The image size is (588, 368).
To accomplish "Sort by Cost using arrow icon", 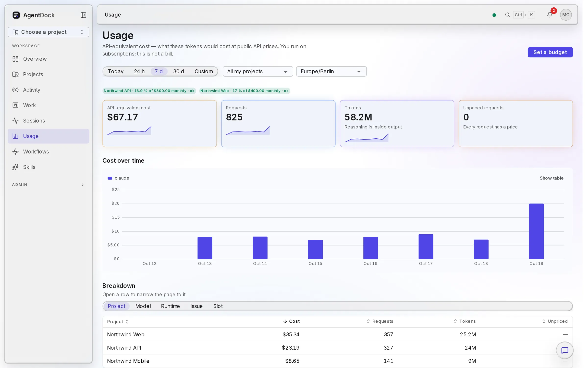I will 285,321.
